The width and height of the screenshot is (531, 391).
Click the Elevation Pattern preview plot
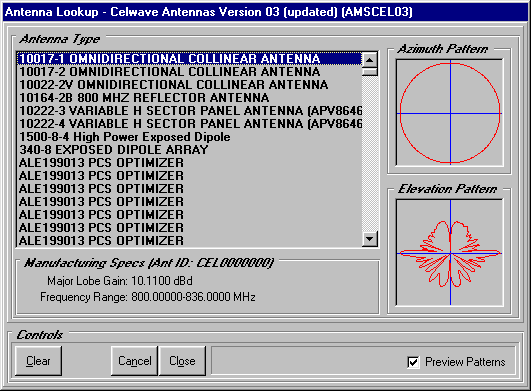(x=450, y=252)
